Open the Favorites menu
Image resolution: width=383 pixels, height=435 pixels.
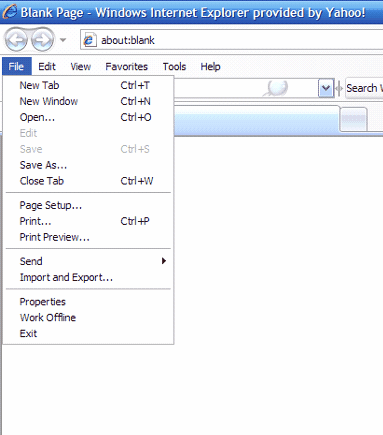coord(126,67)
